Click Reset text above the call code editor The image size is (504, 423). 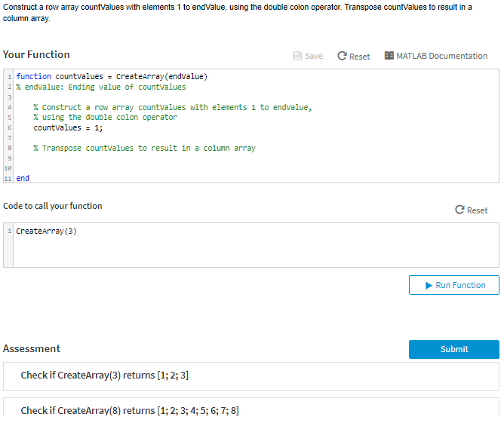[478, 210]
